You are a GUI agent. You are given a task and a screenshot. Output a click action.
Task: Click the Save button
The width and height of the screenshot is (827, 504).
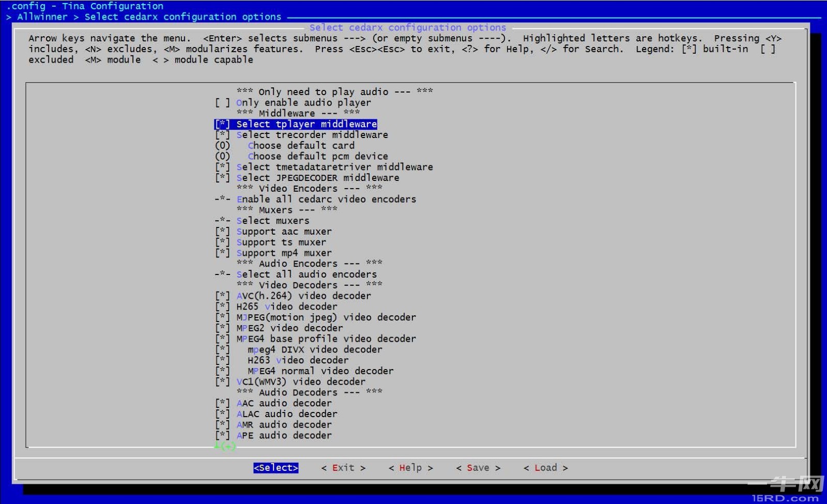tap(478, 468)
